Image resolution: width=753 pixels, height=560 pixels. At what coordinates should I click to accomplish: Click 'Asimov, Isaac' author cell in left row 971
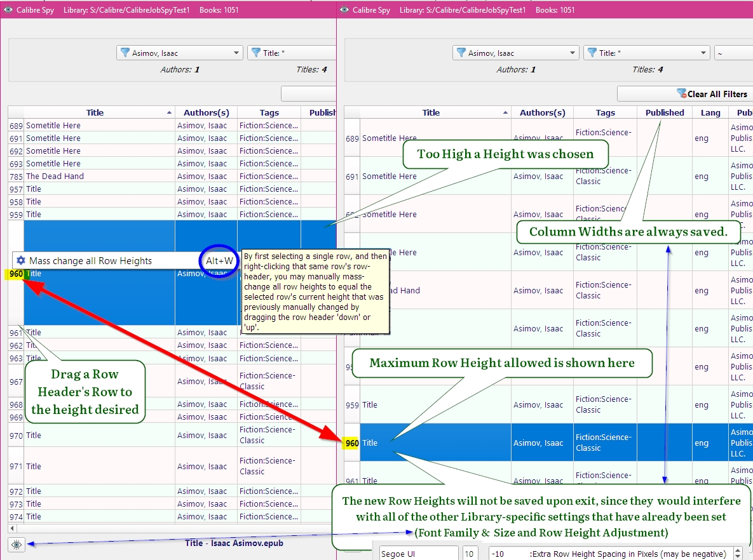point(206,466)
